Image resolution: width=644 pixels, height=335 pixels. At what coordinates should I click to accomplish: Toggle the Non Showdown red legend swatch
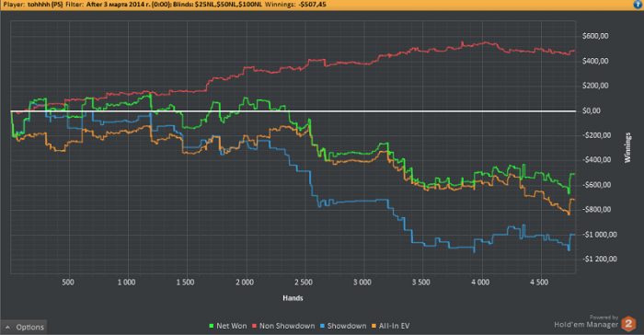pyautogui.click(x=254, y=326)
